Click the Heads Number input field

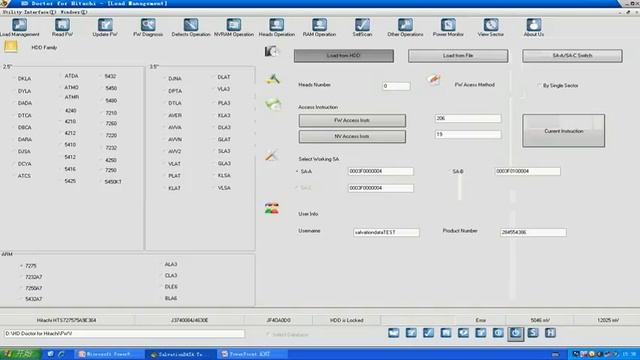coord(396,86)
